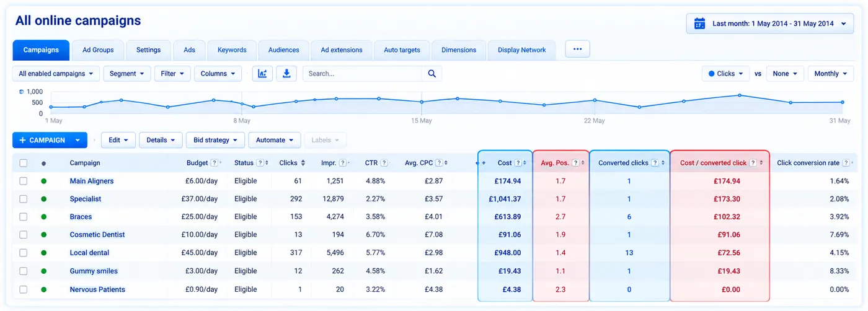Click green status dot for Local dental
868x311 pixels.
[43, 253]
